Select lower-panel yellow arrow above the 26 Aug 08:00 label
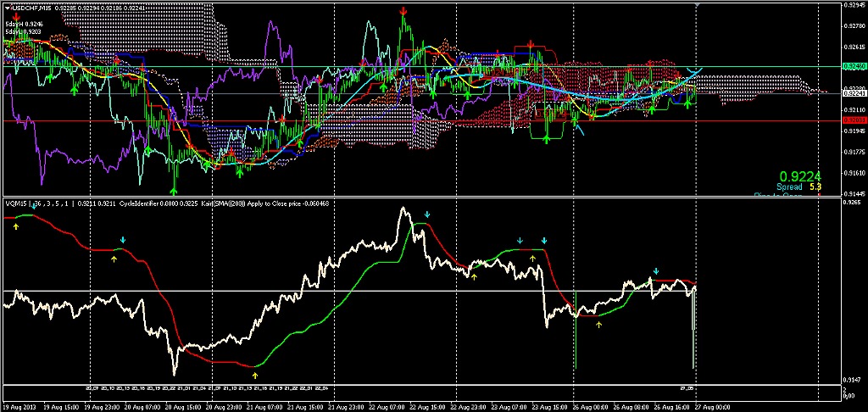Image resolution: width=868 pixels, height=412 pixels. [598, 325]
